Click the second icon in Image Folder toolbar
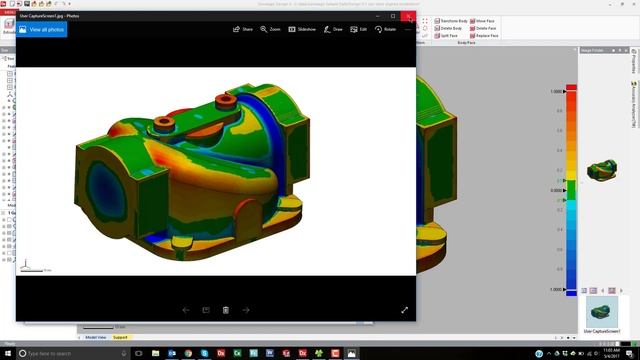The image size is (640, 360). [x=593, y=291]
